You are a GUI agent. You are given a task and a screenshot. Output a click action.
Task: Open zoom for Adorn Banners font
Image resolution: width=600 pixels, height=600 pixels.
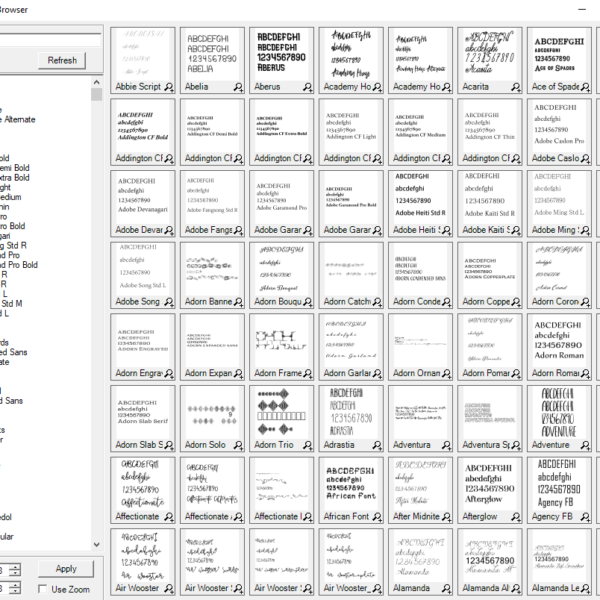coord(238,302)
